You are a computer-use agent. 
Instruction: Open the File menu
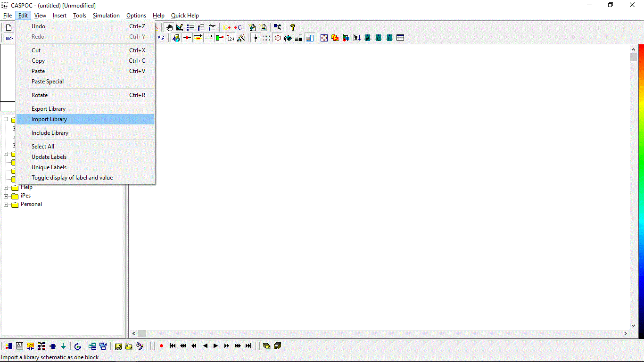coord(8,16)
